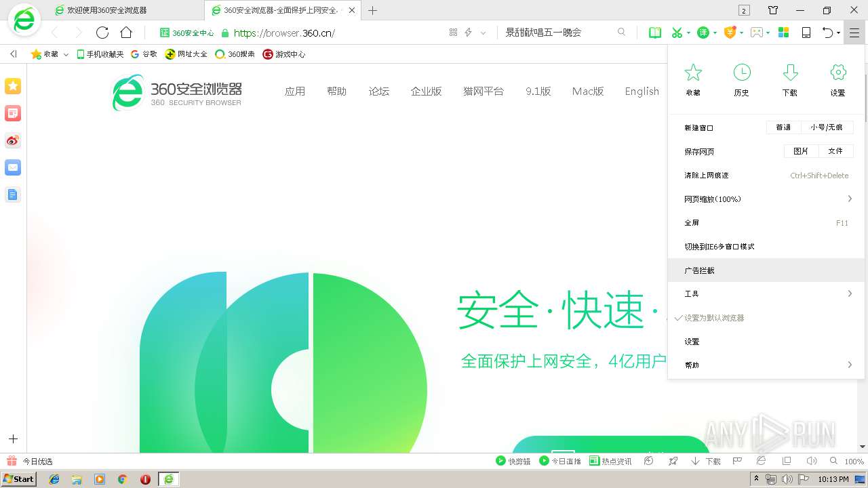
Task: Click the lightning speed-mode icon
Action: (x=468, y=33)
